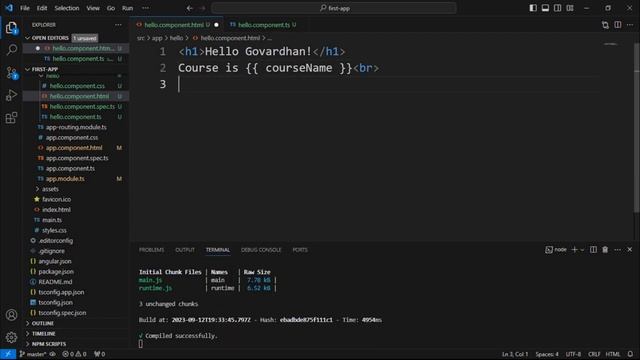Kill the terminal with trash icon
The width and height of the screenshot is (640, 360).
point(605,249)
